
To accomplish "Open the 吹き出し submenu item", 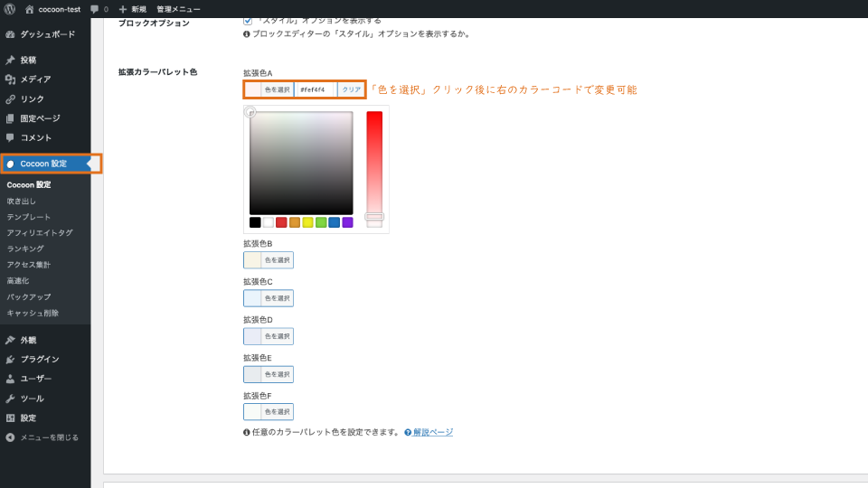I will [21, 201].
